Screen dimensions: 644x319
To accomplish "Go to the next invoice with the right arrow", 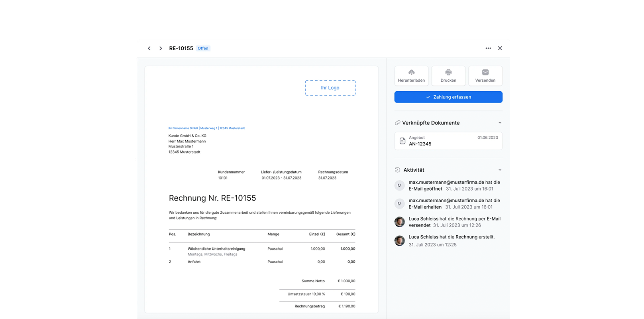I will point(161,48).
